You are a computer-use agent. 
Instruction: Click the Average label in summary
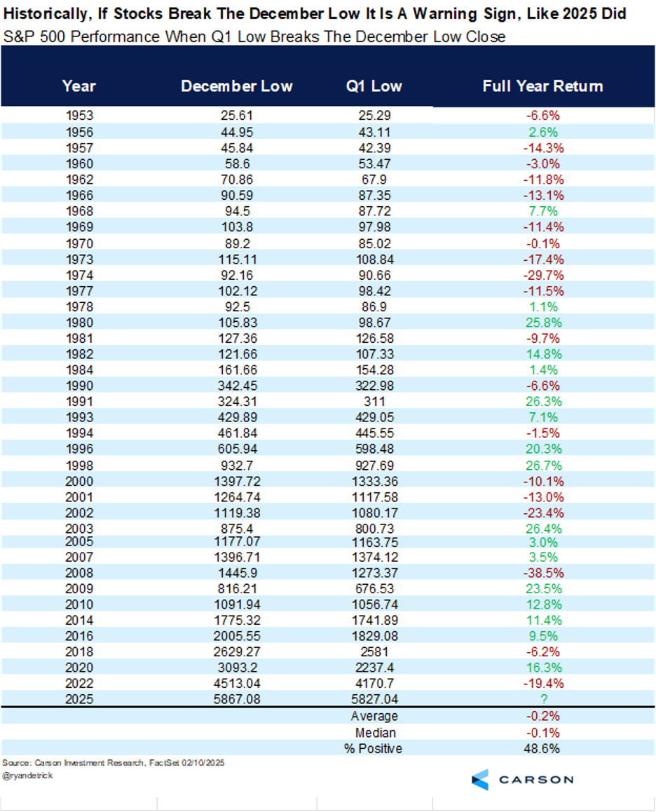[374, 716]
